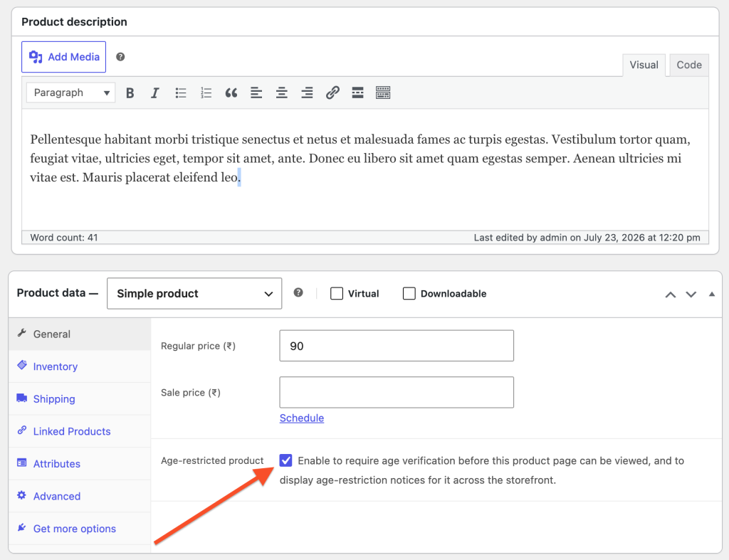Viewport: 729px width, 560px height.
Task: Open the help icon beside Add Media
Action: click(120, 57)
